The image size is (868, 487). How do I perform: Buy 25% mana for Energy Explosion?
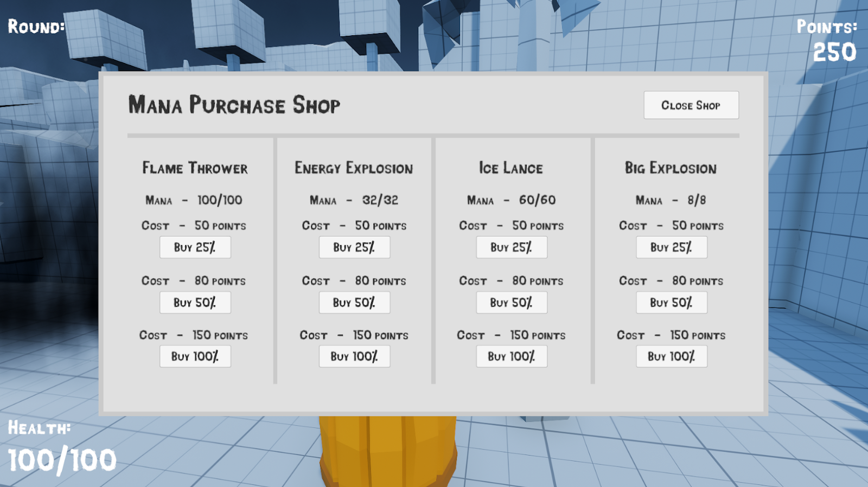click(354, 247)
